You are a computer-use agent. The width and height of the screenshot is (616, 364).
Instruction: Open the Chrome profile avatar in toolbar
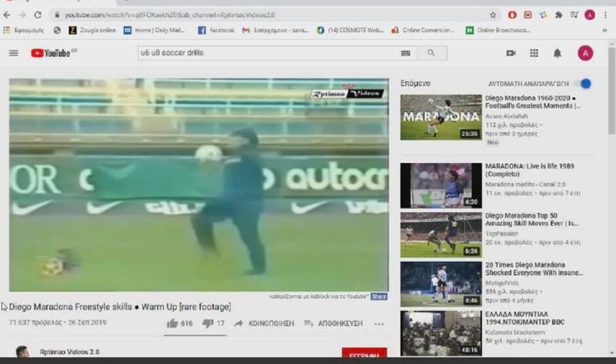tap(590, 15)
